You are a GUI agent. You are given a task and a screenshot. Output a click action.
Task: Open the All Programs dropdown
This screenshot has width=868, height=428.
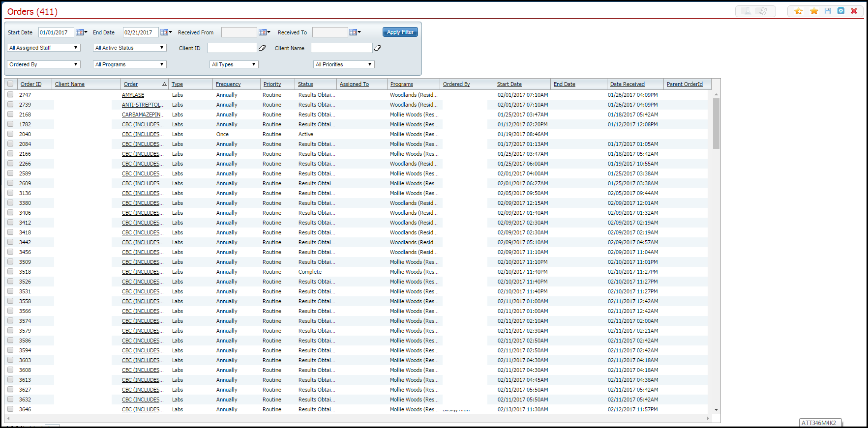pos(129,64)
